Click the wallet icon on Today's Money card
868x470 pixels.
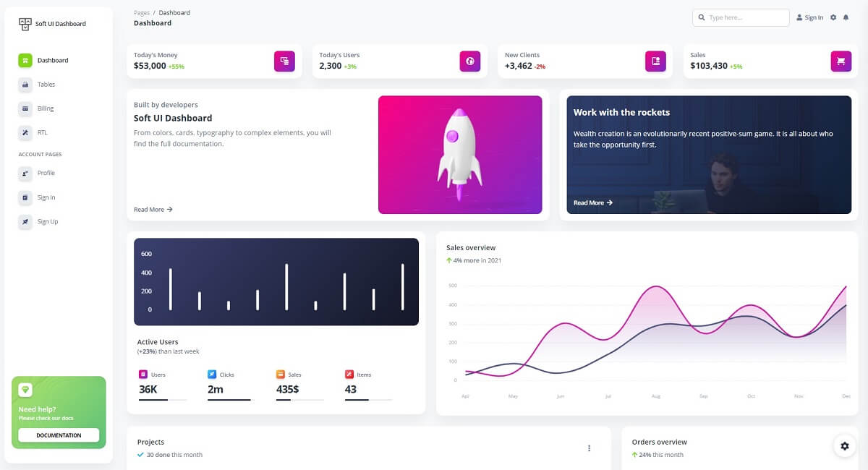tap(284, 61)
